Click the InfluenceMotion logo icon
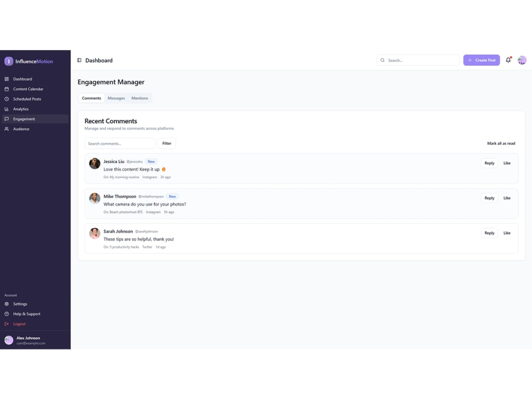The image size is (532, 399). click(9, 61)
